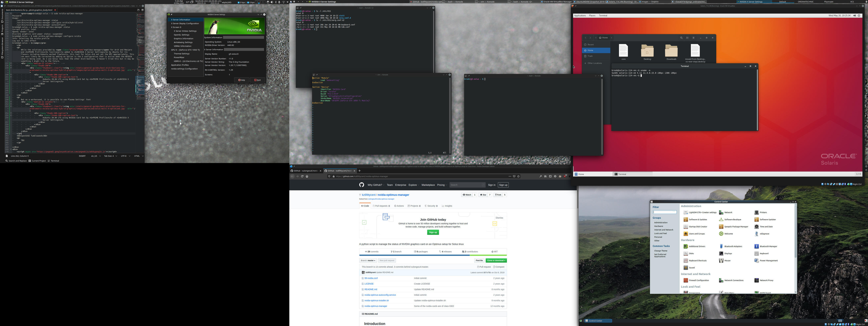868x326 pixels.
Task: Select OpenGL Settings in NVIDIA settings tree
Action: (181, 35)
